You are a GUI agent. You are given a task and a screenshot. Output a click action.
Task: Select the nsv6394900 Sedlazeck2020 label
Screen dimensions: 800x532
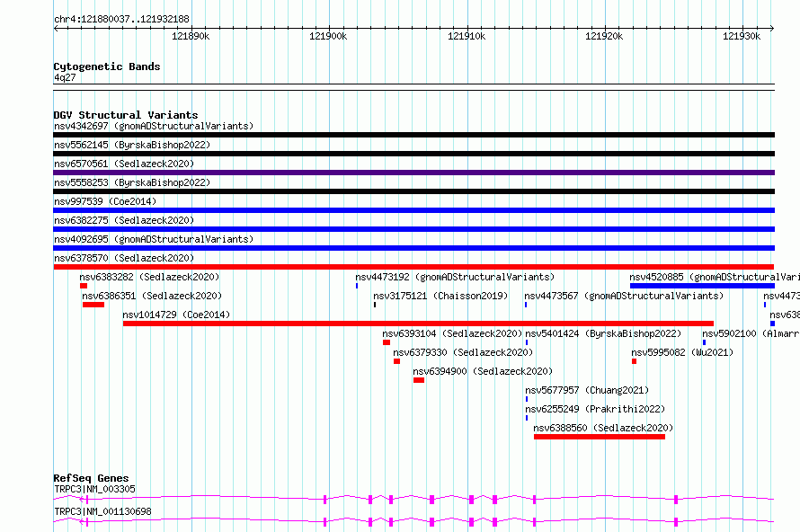click(483, 371)
